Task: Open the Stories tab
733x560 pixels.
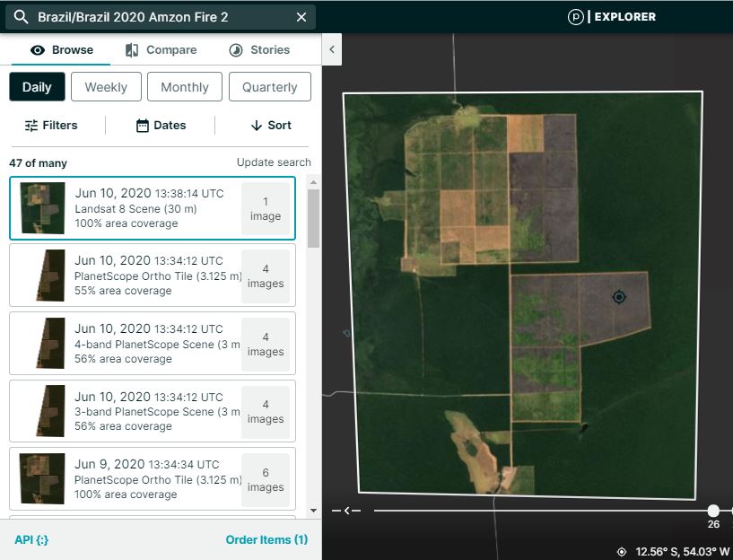Action: 259,49
